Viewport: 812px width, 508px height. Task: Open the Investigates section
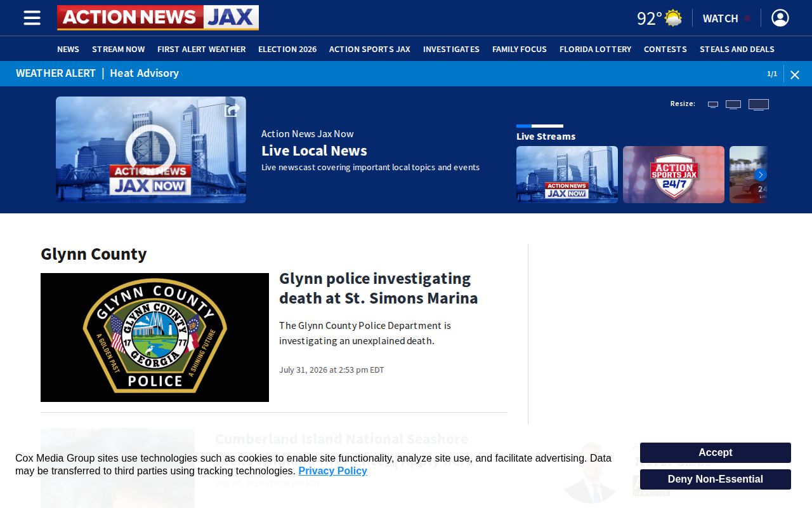coord(451,49)
